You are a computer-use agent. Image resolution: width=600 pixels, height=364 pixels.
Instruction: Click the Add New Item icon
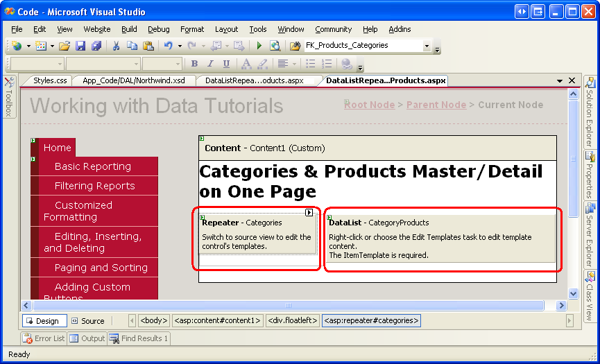tap(40, 46)
